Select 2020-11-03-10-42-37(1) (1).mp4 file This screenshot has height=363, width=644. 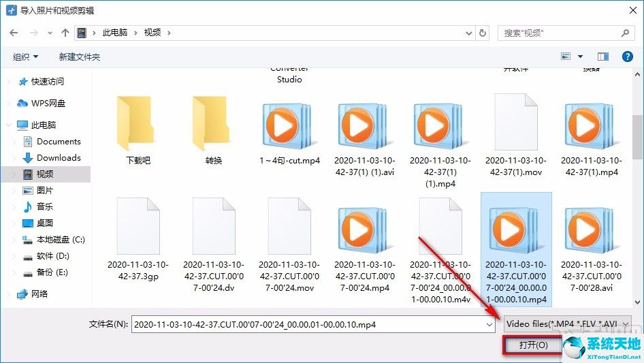[x=440, y=144]
